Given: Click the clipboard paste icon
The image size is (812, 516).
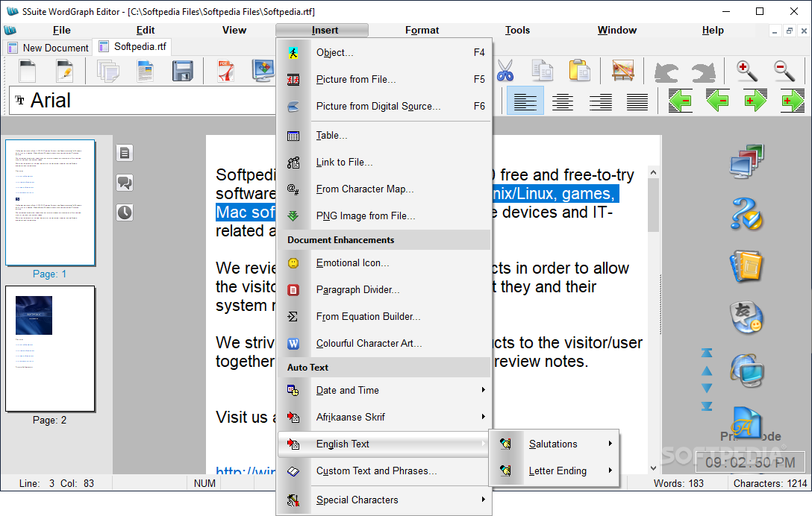Looking at the screenshot, I should click(579, 70).
